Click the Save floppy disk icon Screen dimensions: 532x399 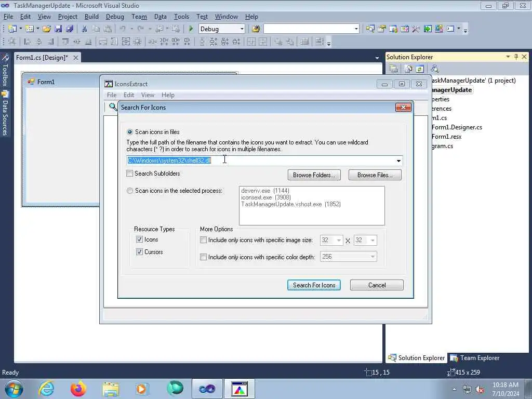58,29
